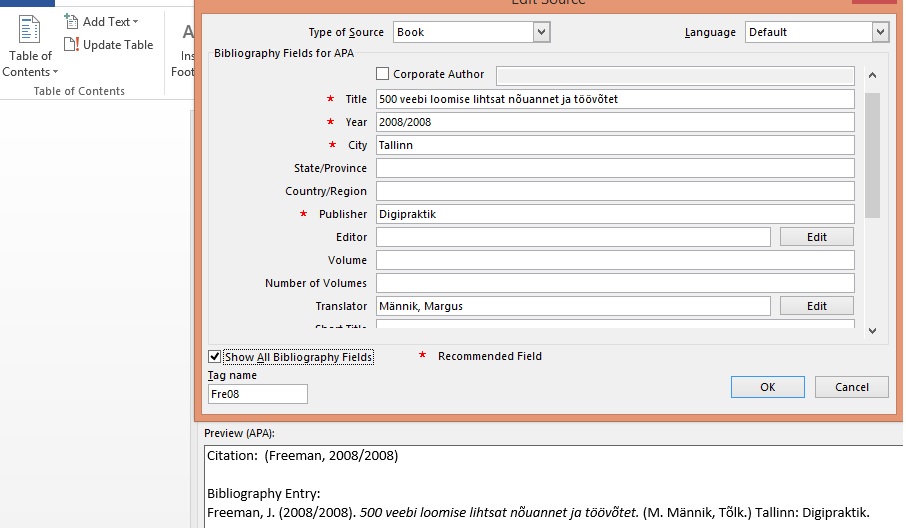Click into the City field

tap(615, 145)
